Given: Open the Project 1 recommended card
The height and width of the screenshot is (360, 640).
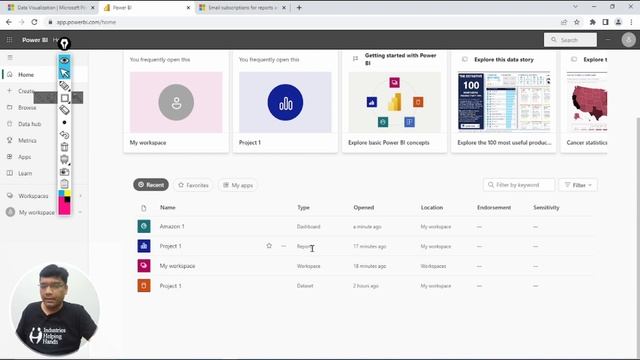Looking at the screenshot, I should pyautogui.click(x=285, y=102).
